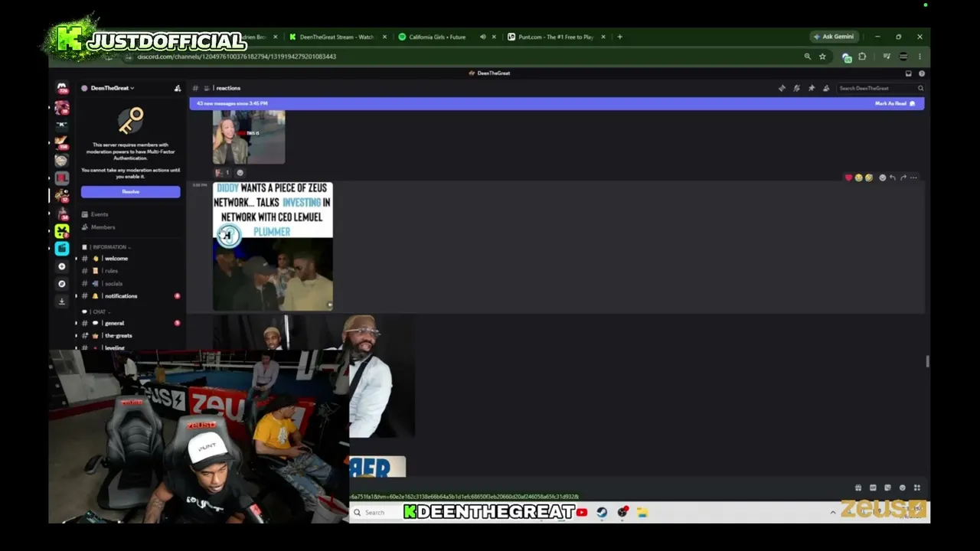React with the red heart emoji

(x=848, y=178)
